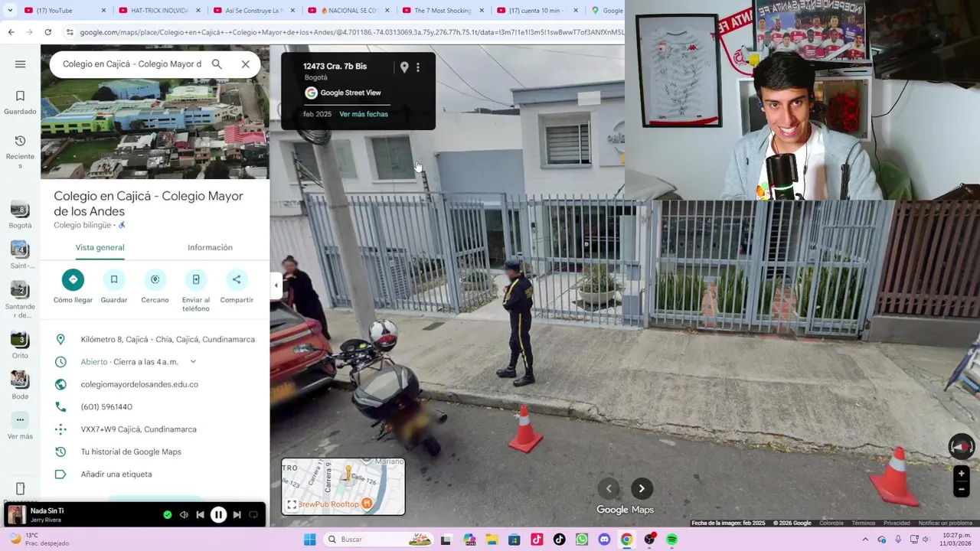The height and width of the screenshot is (551, 980).
Task: Click the plus code VXX7+W9 Cajicá
Action: click(139, 429)
